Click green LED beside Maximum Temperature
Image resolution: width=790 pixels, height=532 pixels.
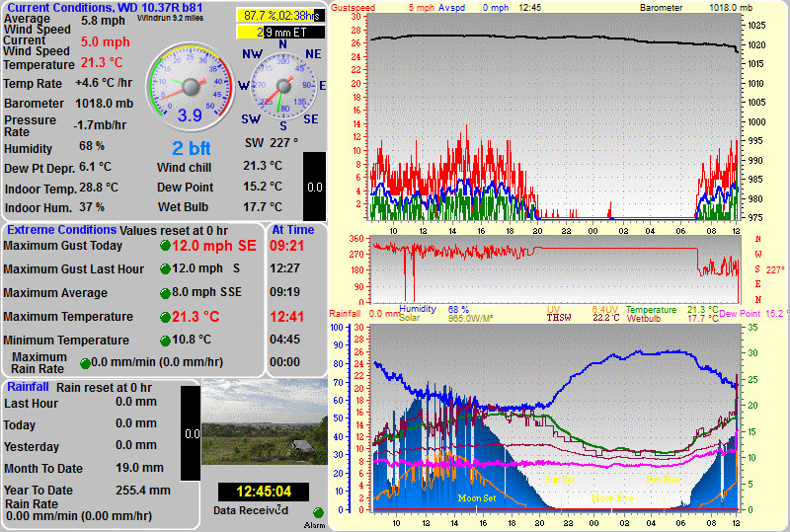click(165, 317)
